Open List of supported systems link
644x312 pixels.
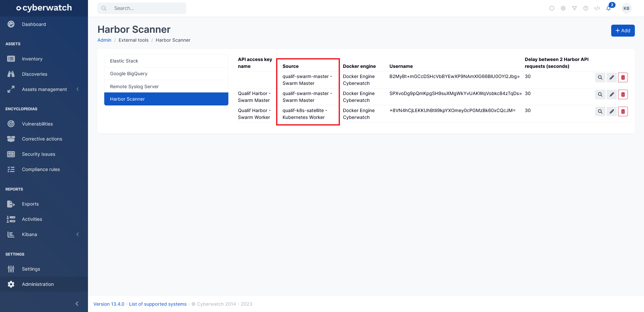tap(158, 304)
